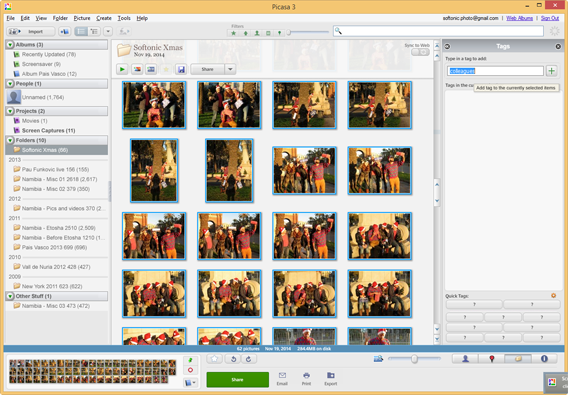This screenshot has width=568, height=395.
Task: Open the View menu
Action: (41, 18)
